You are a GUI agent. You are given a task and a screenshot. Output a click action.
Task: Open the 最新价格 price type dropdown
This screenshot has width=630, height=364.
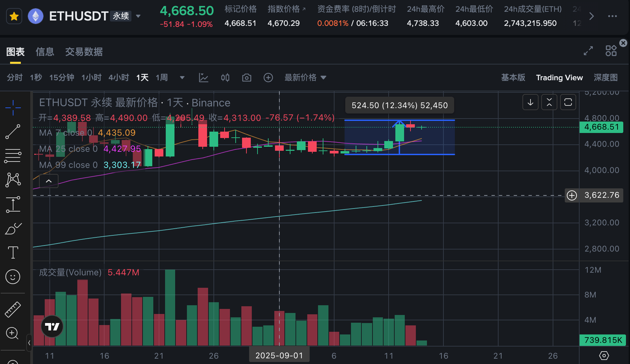point(305,78)
